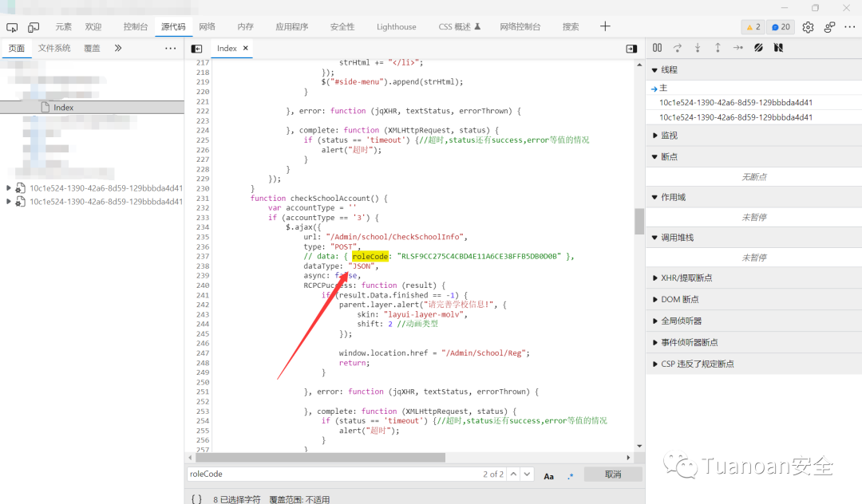
Task: Show more navigator tabs chevron
Action: (x=117, y=49)
